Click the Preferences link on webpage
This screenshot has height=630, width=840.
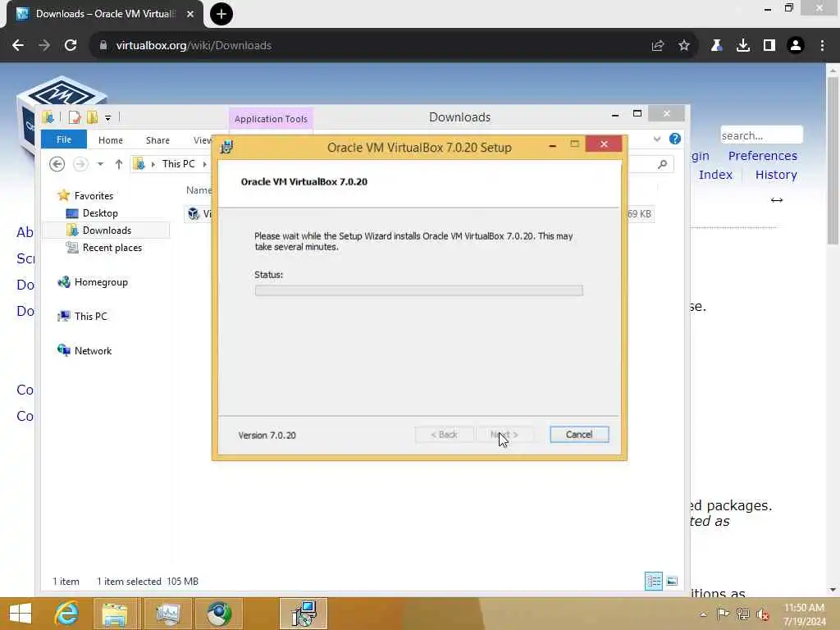pos(762,156)
